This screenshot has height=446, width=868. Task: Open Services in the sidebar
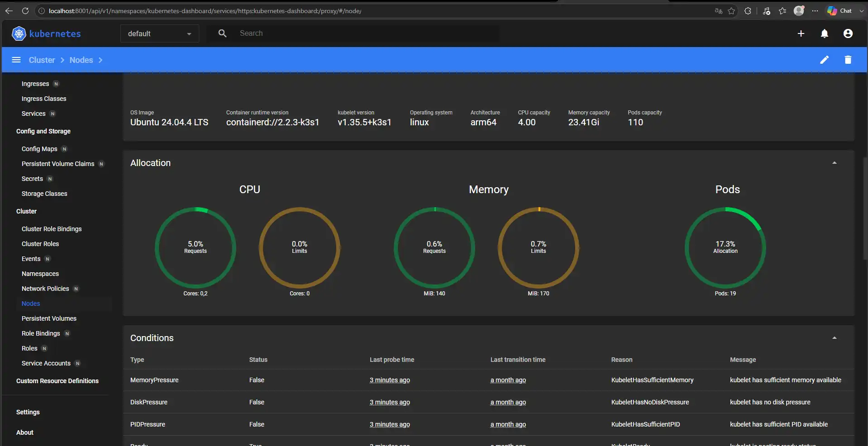[x=33, y=114]
